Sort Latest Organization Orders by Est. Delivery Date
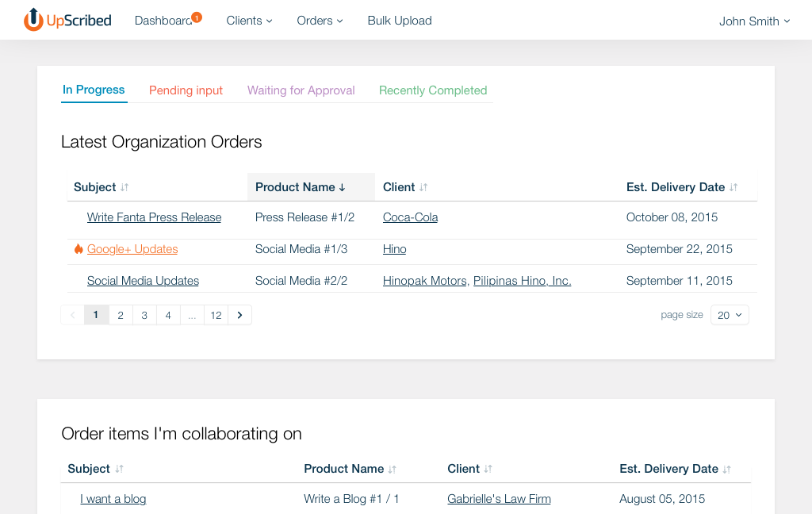 [733, 187]
